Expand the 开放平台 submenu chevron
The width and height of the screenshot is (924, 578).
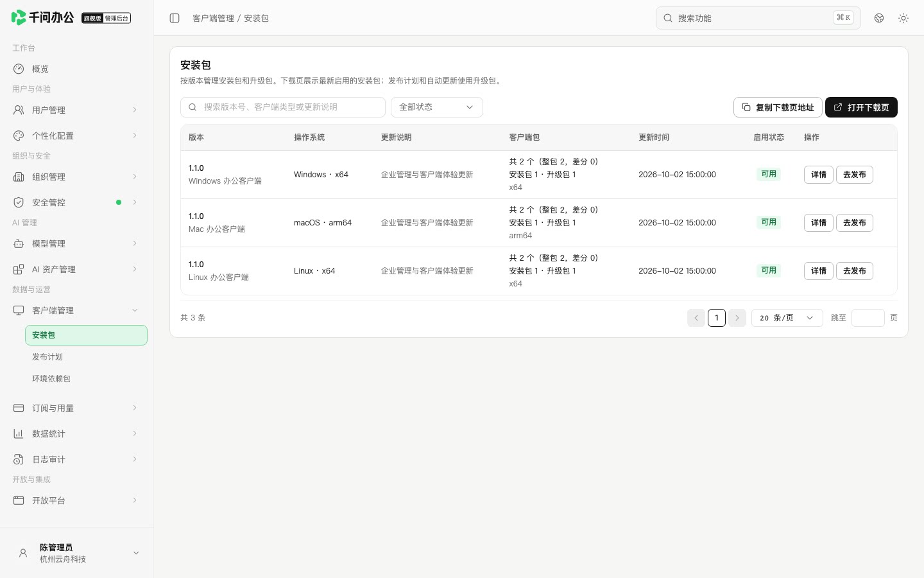[135, 500]
